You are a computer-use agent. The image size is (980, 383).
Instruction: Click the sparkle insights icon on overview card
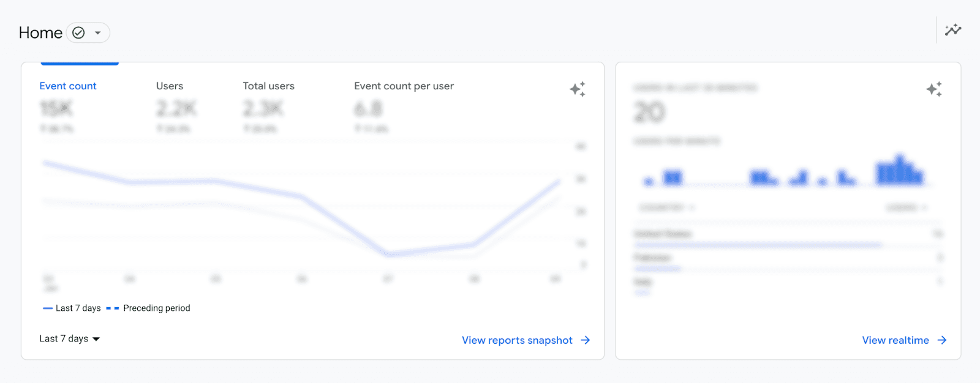click(578, 89)
